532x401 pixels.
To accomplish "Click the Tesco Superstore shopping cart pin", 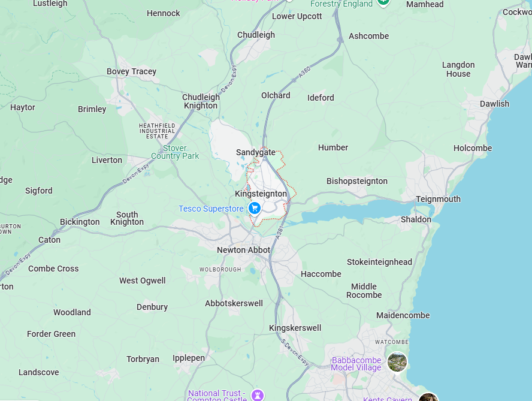I will coord(255,208).
